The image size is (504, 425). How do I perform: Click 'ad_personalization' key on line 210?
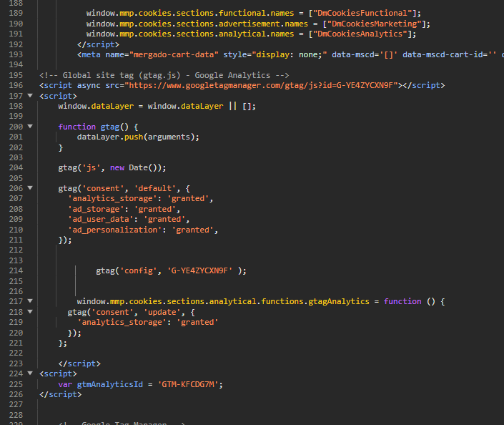pyautogui.click(x=115, y=230)
